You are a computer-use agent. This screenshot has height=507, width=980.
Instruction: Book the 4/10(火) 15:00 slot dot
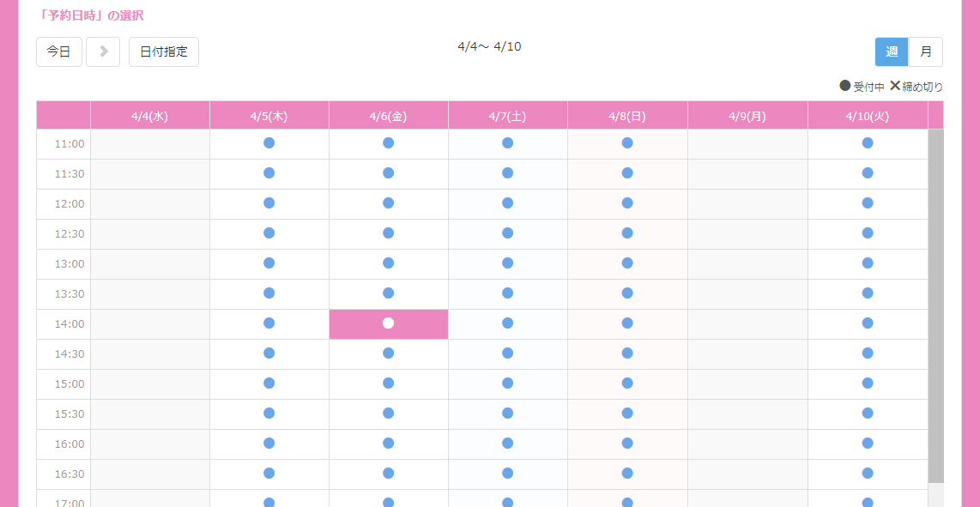pyautogui.click(x=868, y=383)
